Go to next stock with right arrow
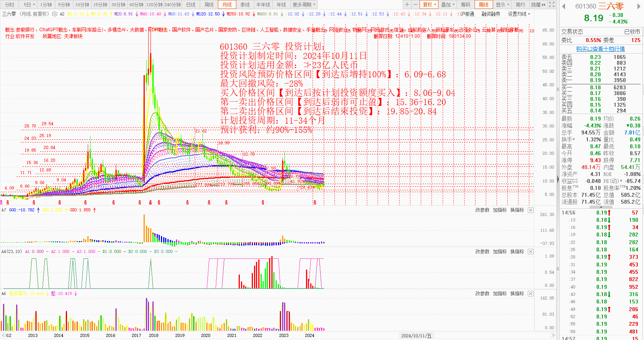The image size is (644, 340). [x=639, y=6]
